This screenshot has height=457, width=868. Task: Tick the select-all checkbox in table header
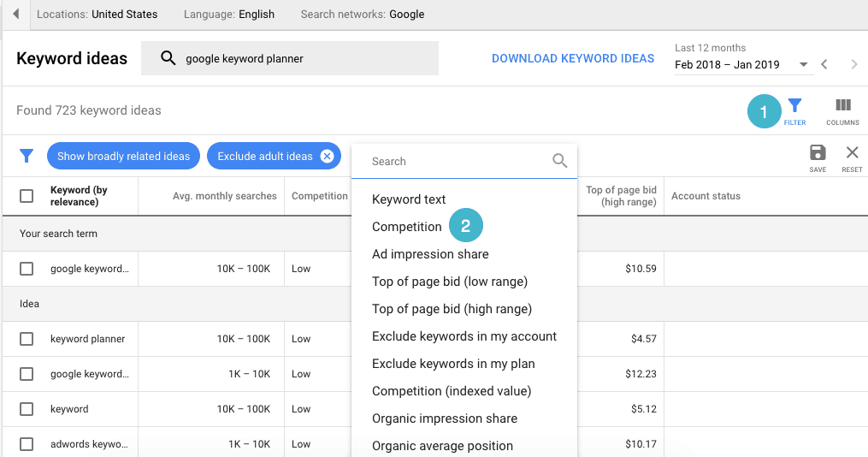27,196
